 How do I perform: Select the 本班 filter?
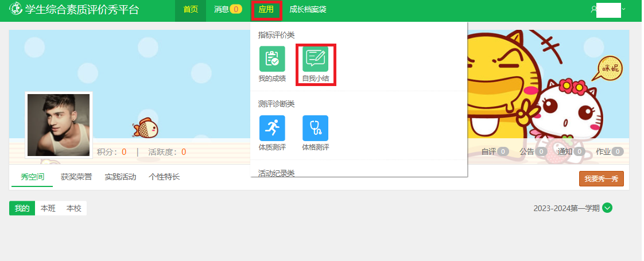pyautogui.click(x=48, y=208)
